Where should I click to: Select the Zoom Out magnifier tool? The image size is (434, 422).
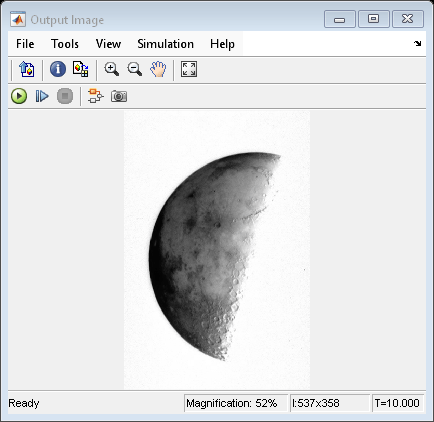[x=135, y=69]
